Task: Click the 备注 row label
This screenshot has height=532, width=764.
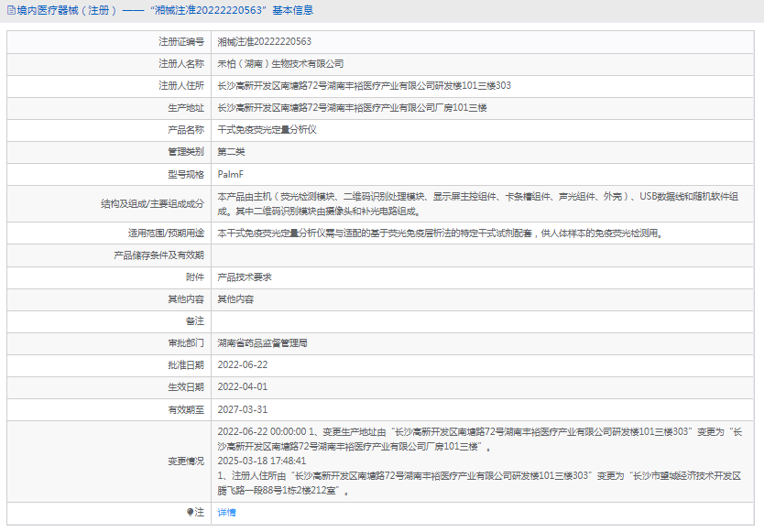Action: coord(195,321)
